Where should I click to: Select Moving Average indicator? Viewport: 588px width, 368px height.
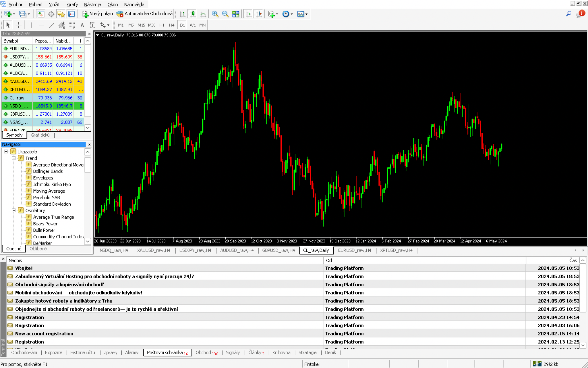pos(49,191)
